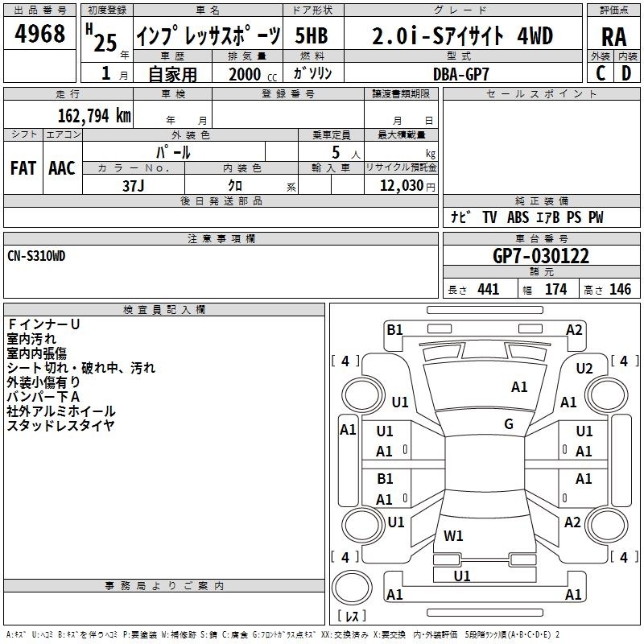Click the exterior grade C cell
Image resolution: width=644 pixels, height=644 pixels.
tap(601, 73)
